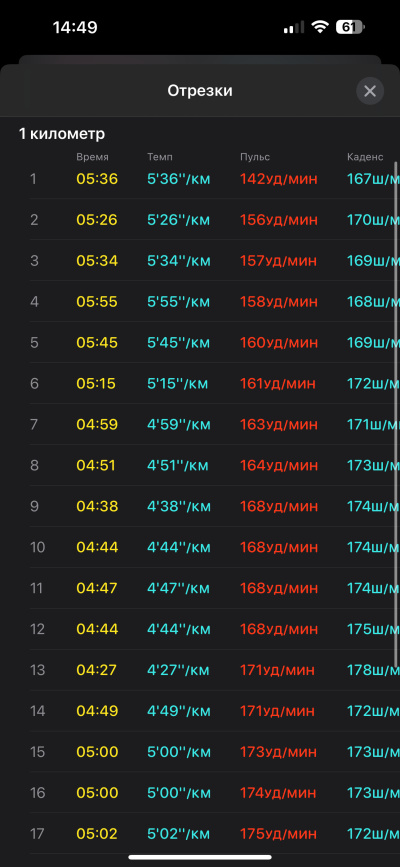Tap the 175уд/мин pulse in row 17
Screen dimensions: 400x867
[279, 833]
